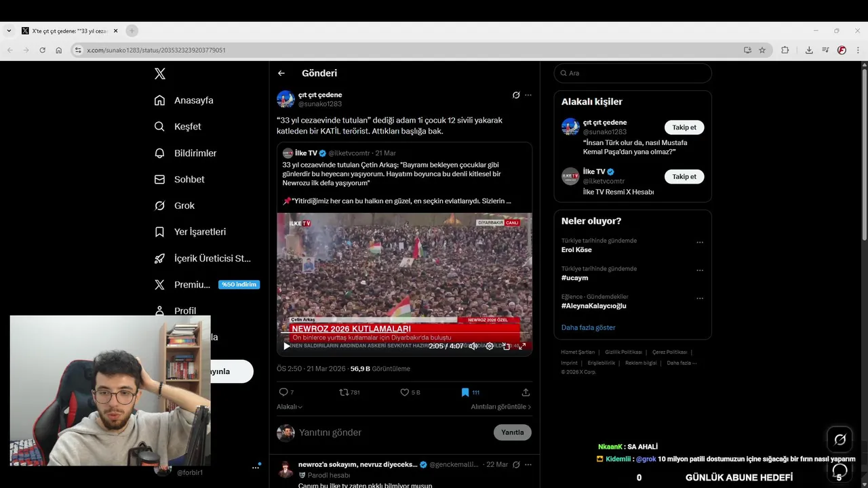The height and width of the screenshot is (488, 868).
Task: Open çıt çıt çedene author avatar
Action: pyautogui.click(x=285, y=99)
